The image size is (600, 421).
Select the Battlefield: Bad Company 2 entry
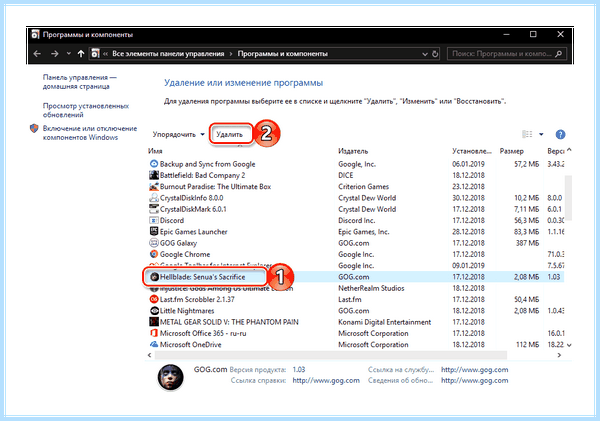tap(202, 175)
